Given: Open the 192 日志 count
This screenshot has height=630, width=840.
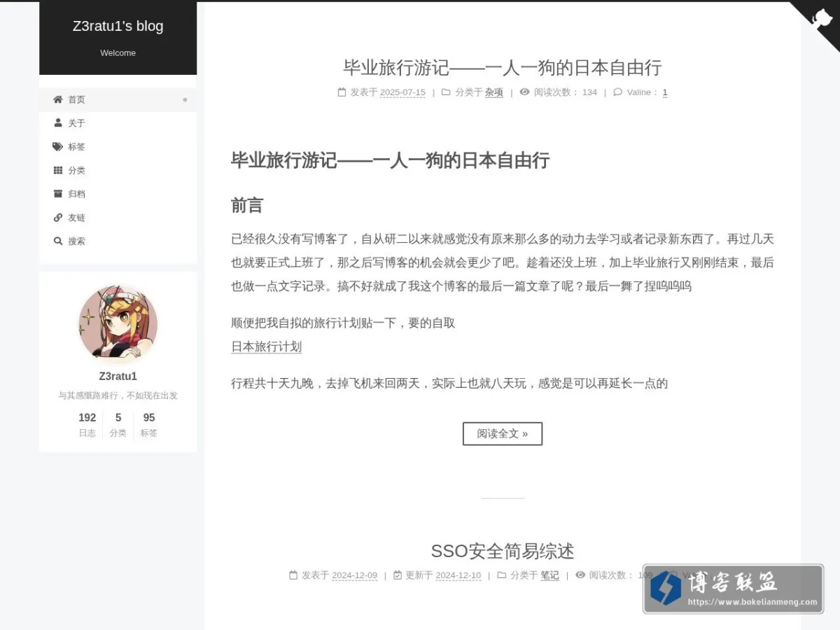Looking at the screenshot, I should pyautogui.click(x=87, y=424).
